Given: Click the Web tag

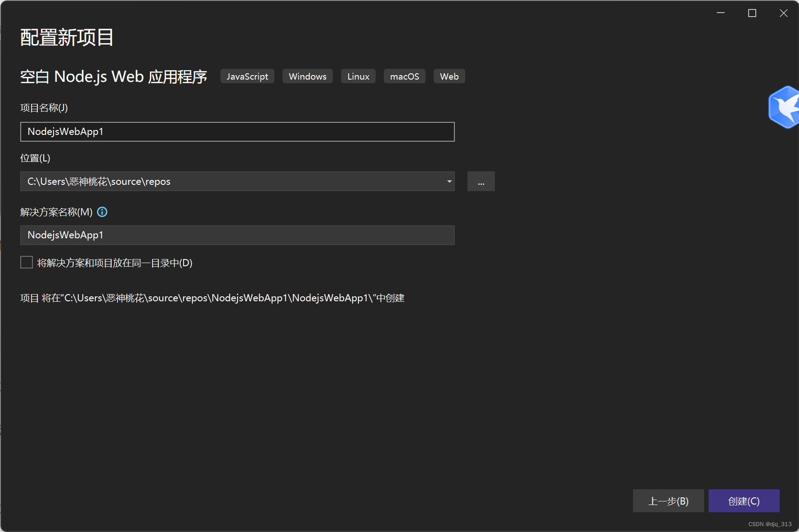Looking at the screenshot, I should pyautogui.click(x=449, y=76).
